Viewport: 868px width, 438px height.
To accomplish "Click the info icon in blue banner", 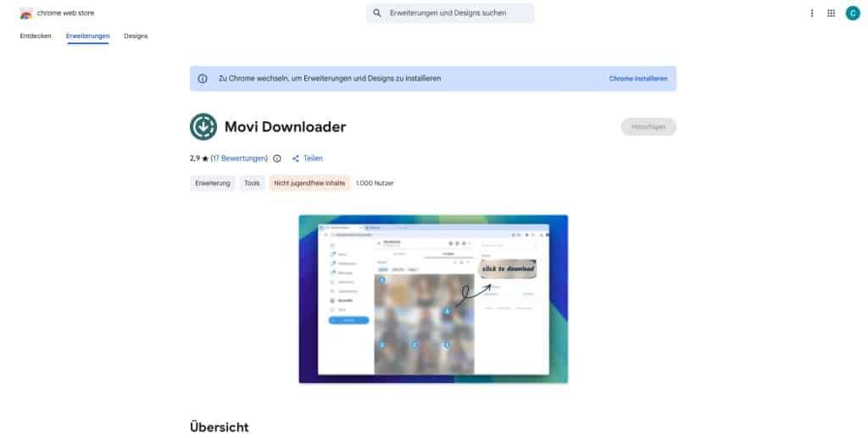I will [203, 79].
